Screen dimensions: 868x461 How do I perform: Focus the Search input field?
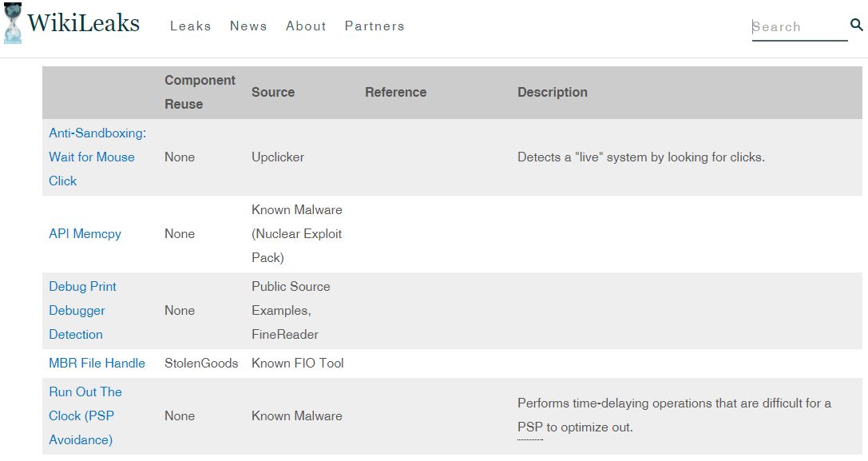[799, 27]
